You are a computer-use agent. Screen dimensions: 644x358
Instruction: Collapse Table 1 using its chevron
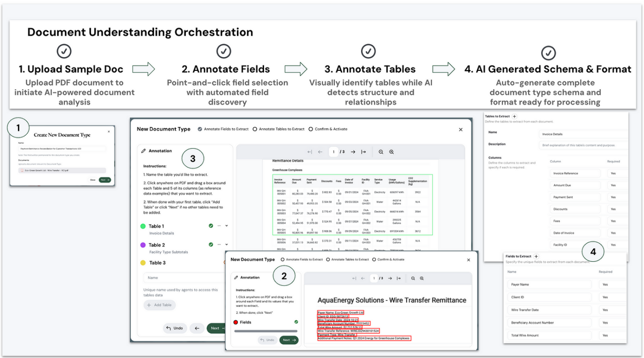226,226
